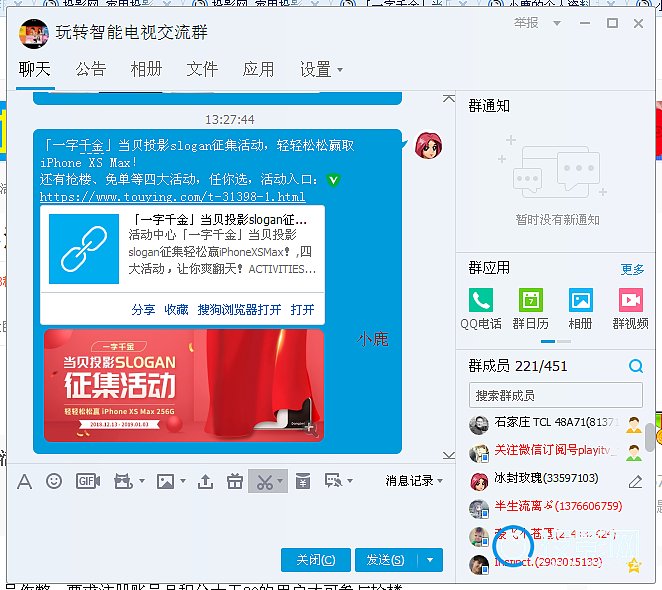Select member 半生流离(1376606759)
662x590 pixels.
click(x=556, y=507)
